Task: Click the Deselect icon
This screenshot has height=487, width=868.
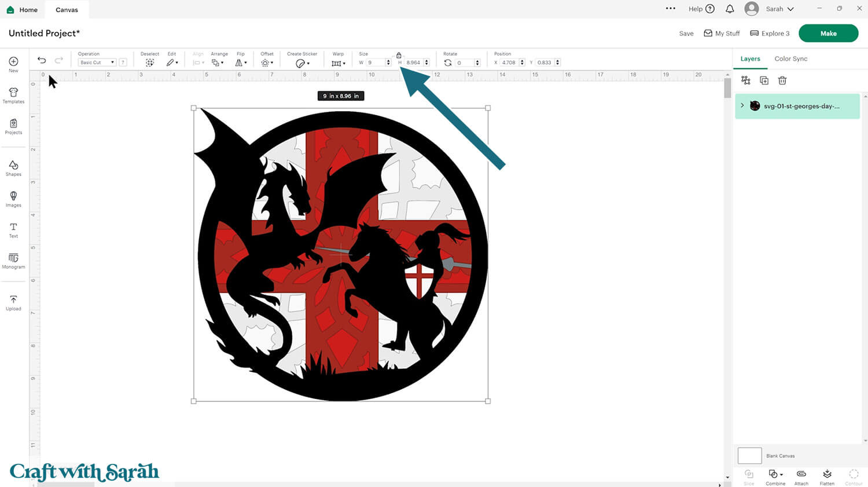Action: click(149, 63)
